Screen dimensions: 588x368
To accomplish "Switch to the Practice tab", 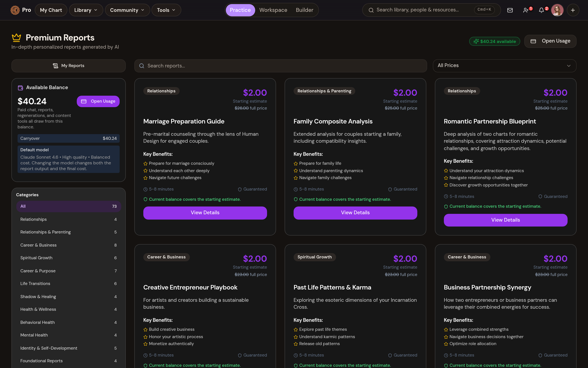I will click(240, 10).
